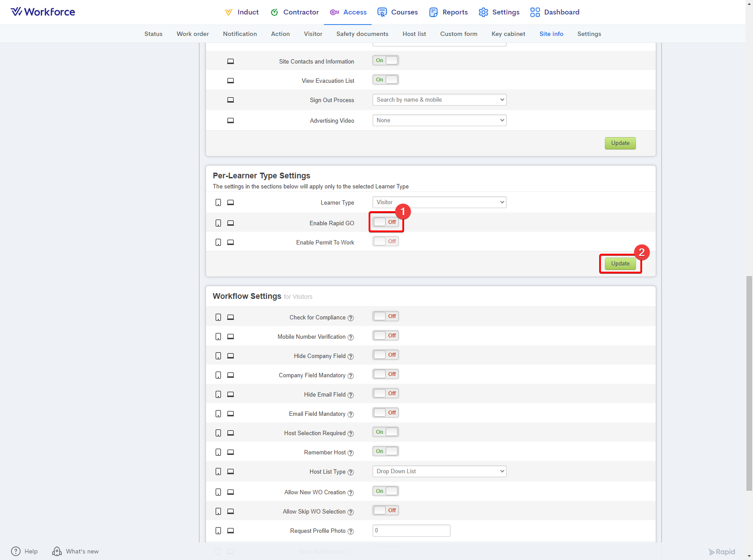The width and height of the screenshot is (753, 560).
Task: Turn off Site Contacts and Information toggle
Action: pos(386,60)
